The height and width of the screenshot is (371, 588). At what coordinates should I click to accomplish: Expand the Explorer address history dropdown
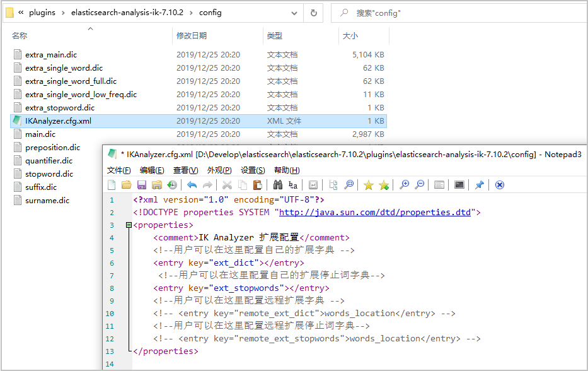click(294, 13)
